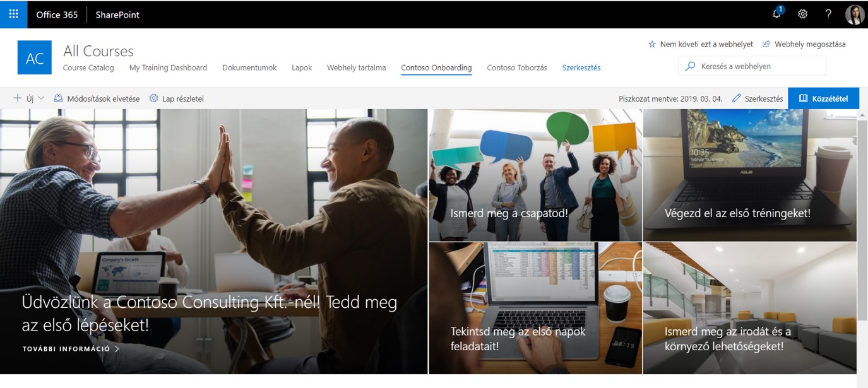Click the Szerkesztés link in site navigation
This screenshot has height=388, width=868.
pyautogui.click(x=581, y=68)
